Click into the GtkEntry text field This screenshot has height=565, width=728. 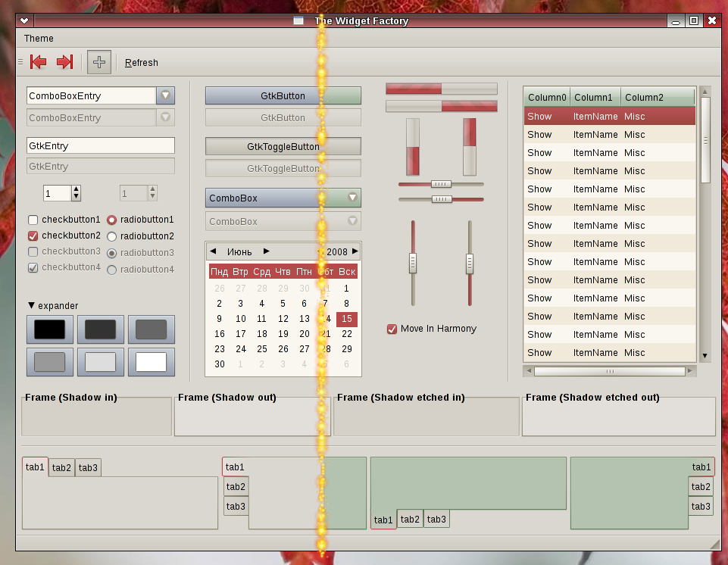(101, 145)
